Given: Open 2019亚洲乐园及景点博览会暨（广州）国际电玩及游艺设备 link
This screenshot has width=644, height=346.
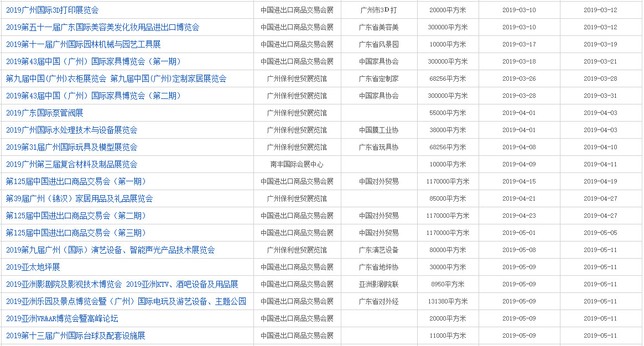Looking at the screenshot, I should (x=126, y=301).
